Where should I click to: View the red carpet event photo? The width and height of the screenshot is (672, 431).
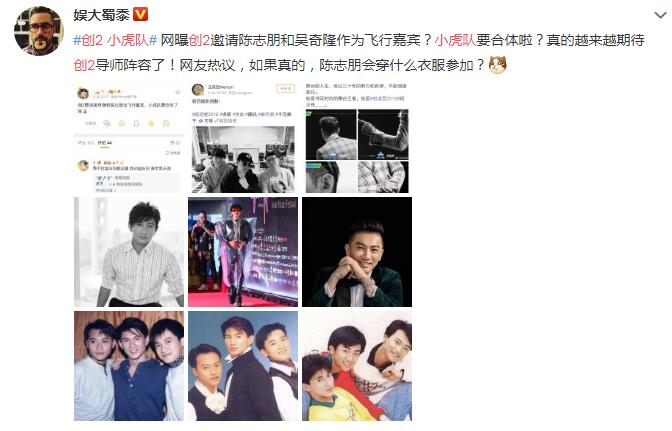pos(243,252)
